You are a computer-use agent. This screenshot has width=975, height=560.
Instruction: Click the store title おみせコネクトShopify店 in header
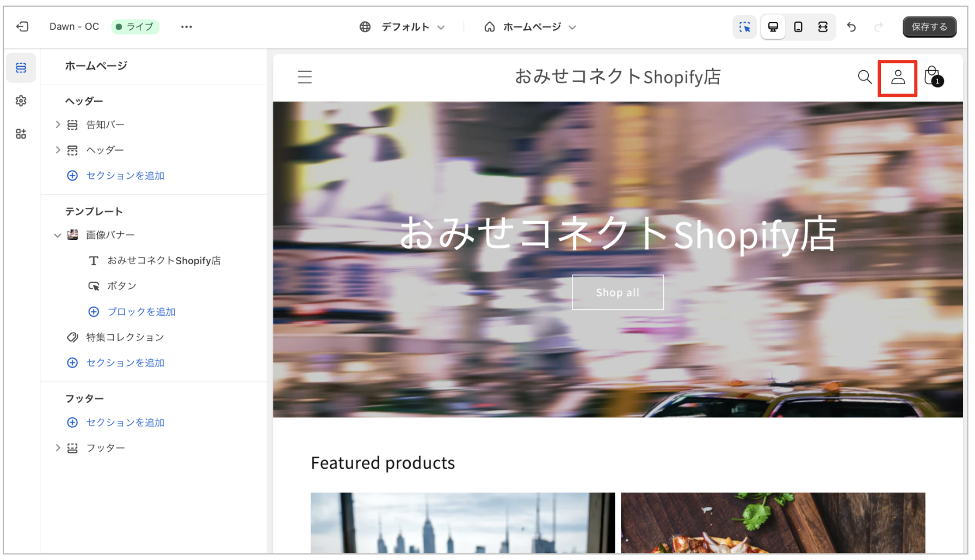618,77
